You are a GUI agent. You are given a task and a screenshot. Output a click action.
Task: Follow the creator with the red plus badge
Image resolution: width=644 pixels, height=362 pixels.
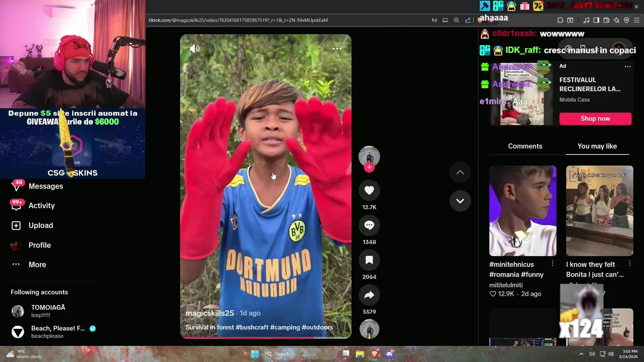pos(369,167)
